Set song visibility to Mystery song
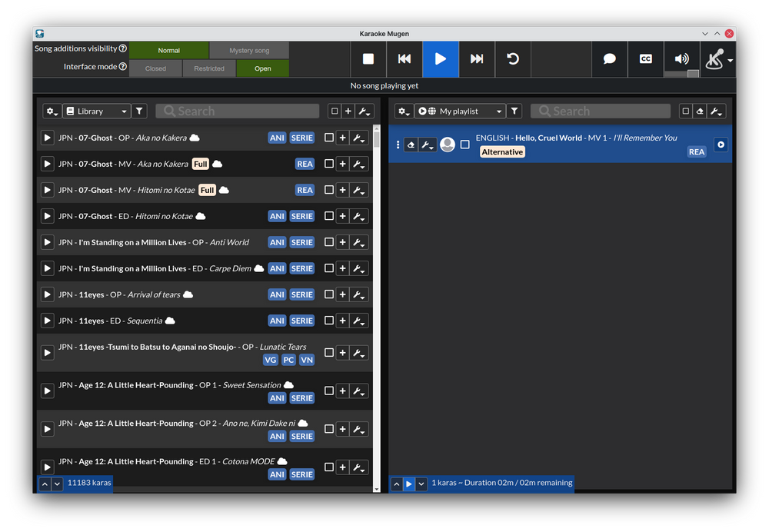769x532 pixels. pos(249,51)
